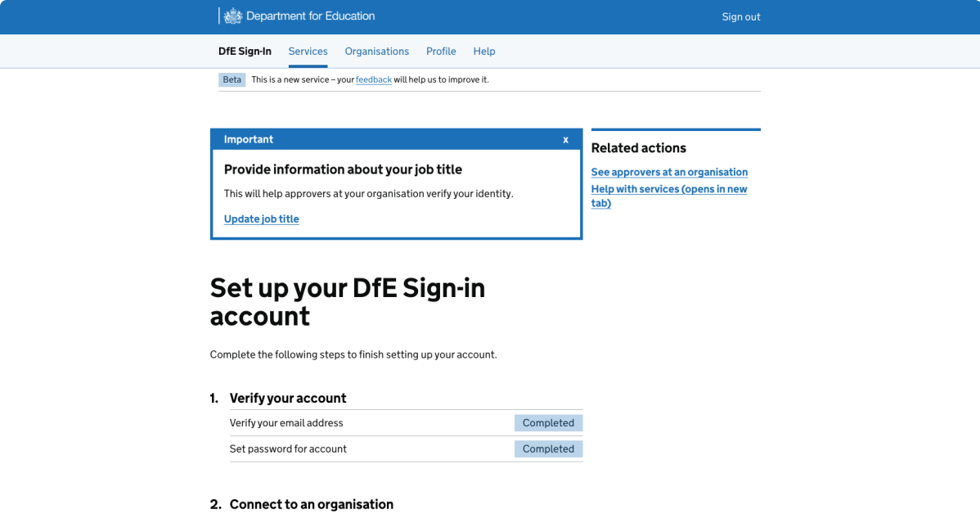This screenshot has width=980, height=514.
Task: Open the Profile tab
Action: [x=441, y=52]
